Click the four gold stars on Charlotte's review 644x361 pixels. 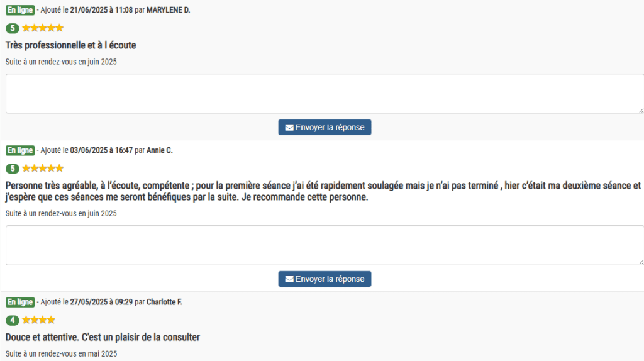39,320
